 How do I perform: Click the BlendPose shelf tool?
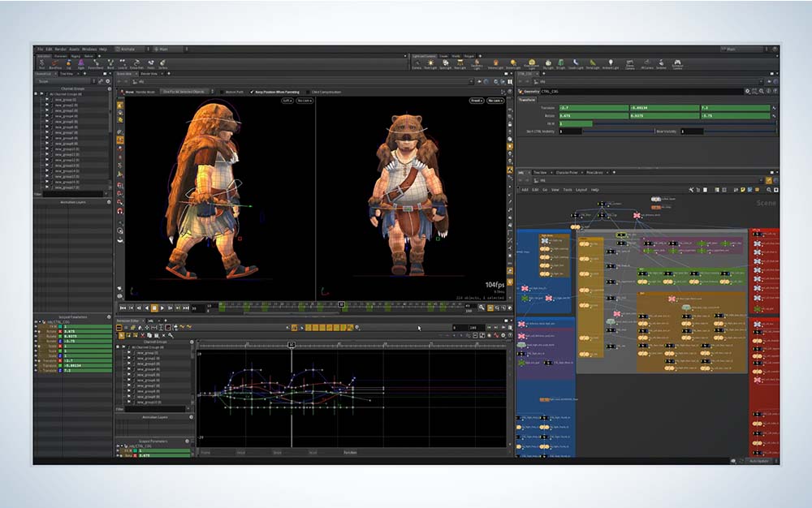coord(55,63)
